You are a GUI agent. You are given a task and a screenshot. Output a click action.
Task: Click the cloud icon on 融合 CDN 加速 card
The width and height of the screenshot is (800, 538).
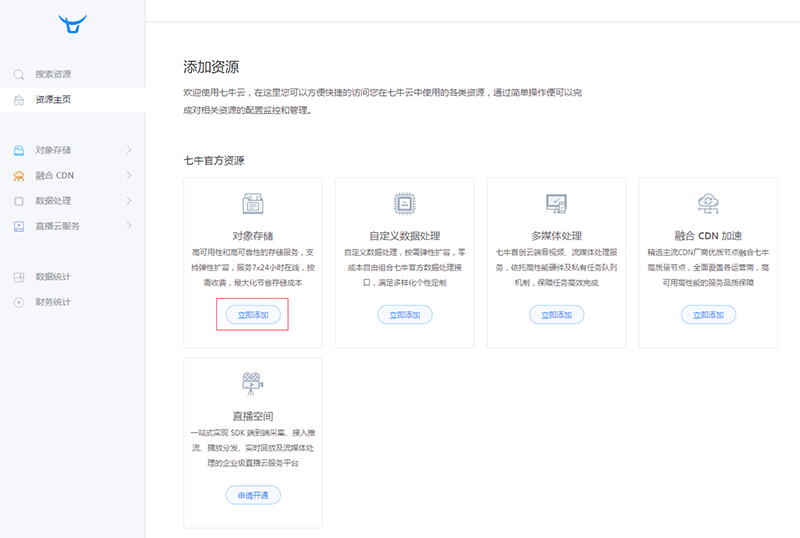708,203
